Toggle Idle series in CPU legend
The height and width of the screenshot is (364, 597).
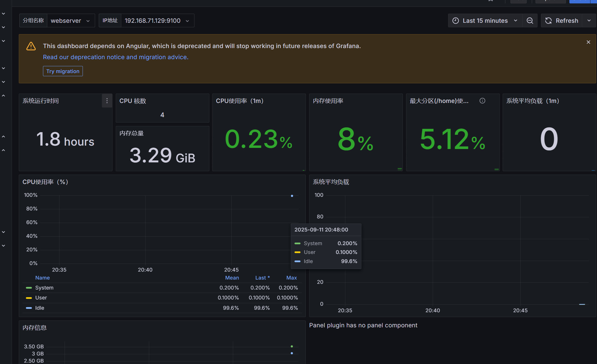click(40, 308)
